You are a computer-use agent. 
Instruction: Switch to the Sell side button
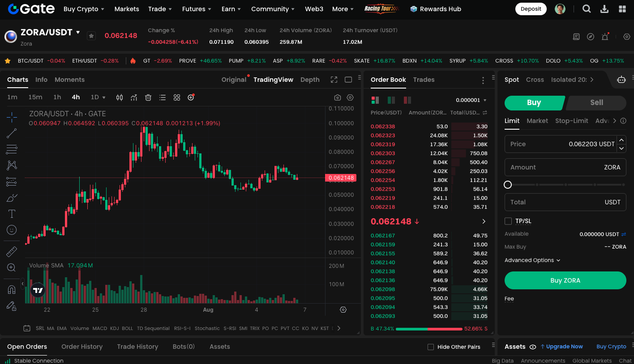[596, 102]
